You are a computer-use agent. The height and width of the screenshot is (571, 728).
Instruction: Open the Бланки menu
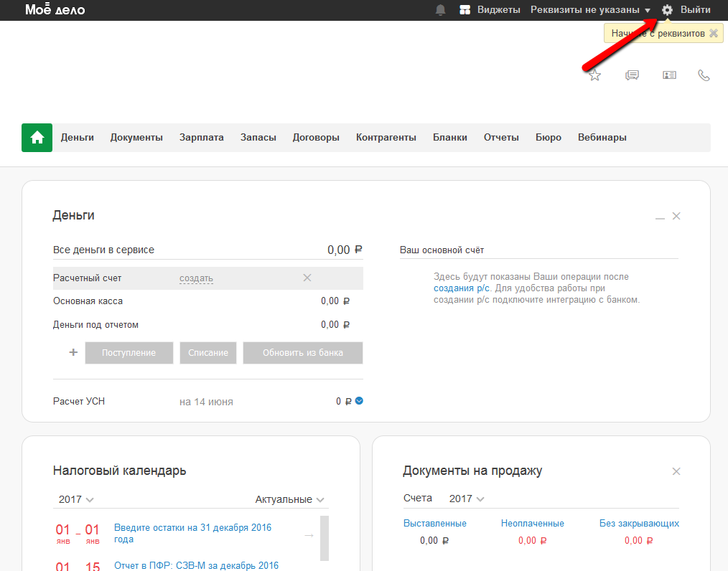tap(450, 138)
